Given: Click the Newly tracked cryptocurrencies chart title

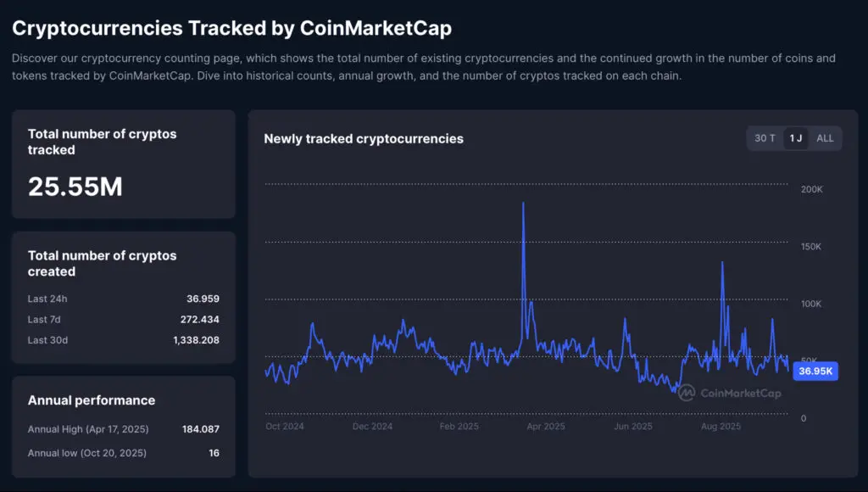Looking at the screenshot, I should (364, 139).
